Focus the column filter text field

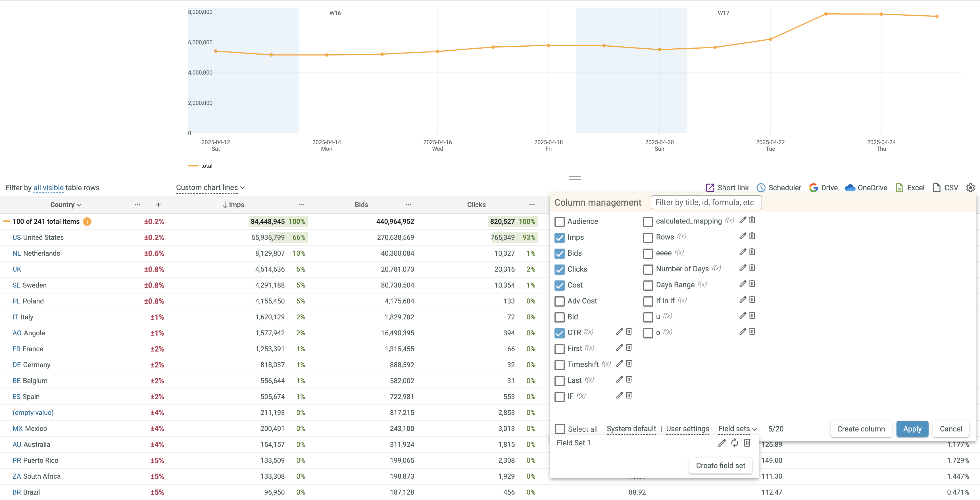pos(706,203)
